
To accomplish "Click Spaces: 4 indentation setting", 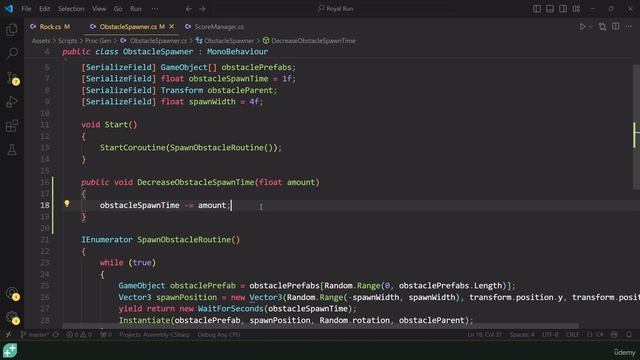I will click(522, 334).
